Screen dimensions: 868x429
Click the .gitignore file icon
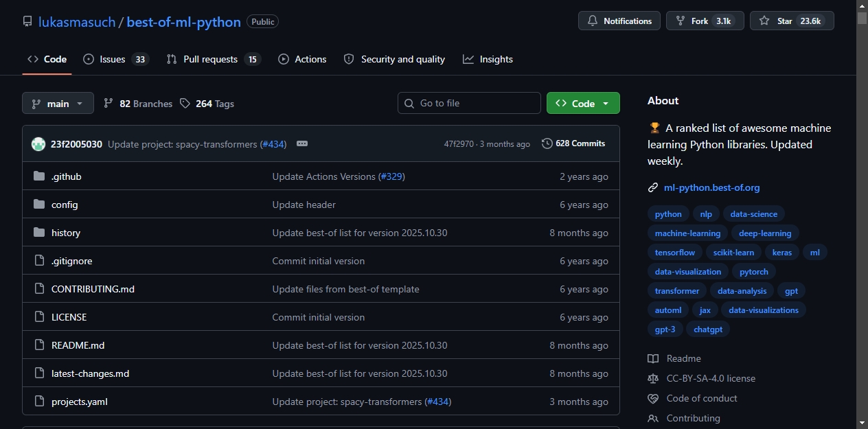click(x=39, y=261)
